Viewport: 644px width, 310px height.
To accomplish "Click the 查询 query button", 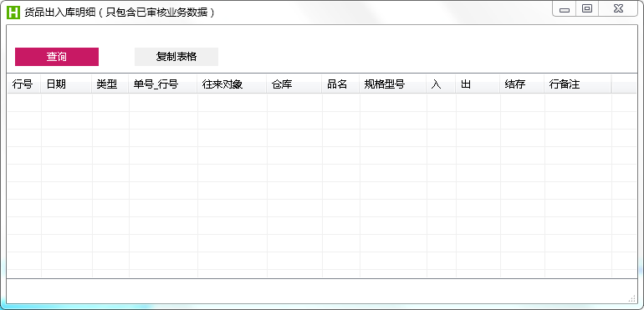I will pos(57,57).
